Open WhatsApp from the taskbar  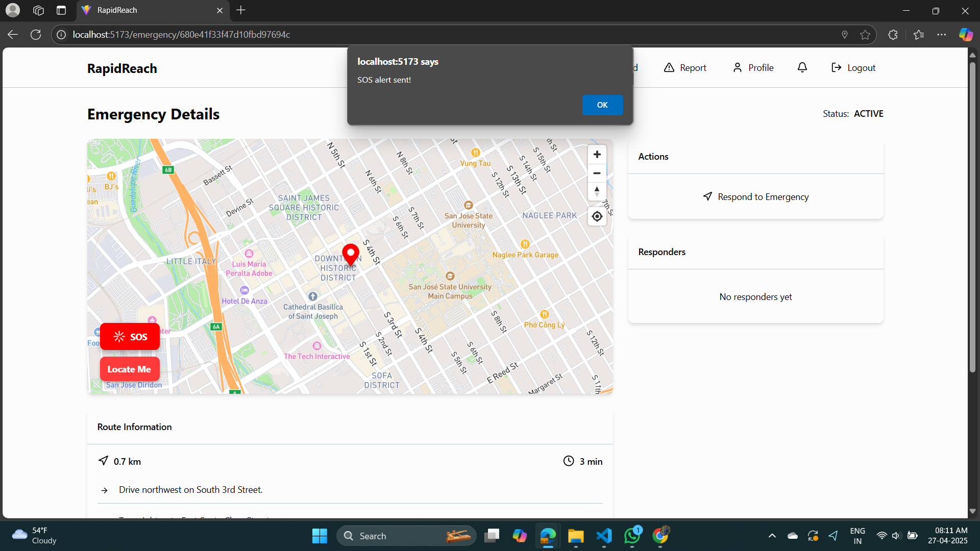(x=632, y=536)
